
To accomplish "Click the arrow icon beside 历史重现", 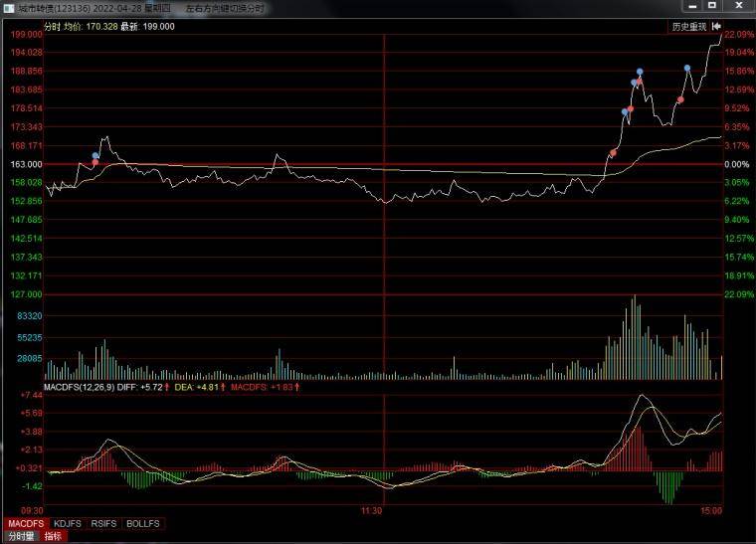I will 716,27.
